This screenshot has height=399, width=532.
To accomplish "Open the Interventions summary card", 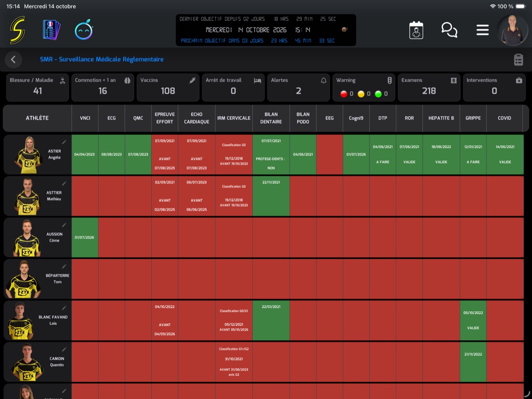I will [x=494, y=87].
